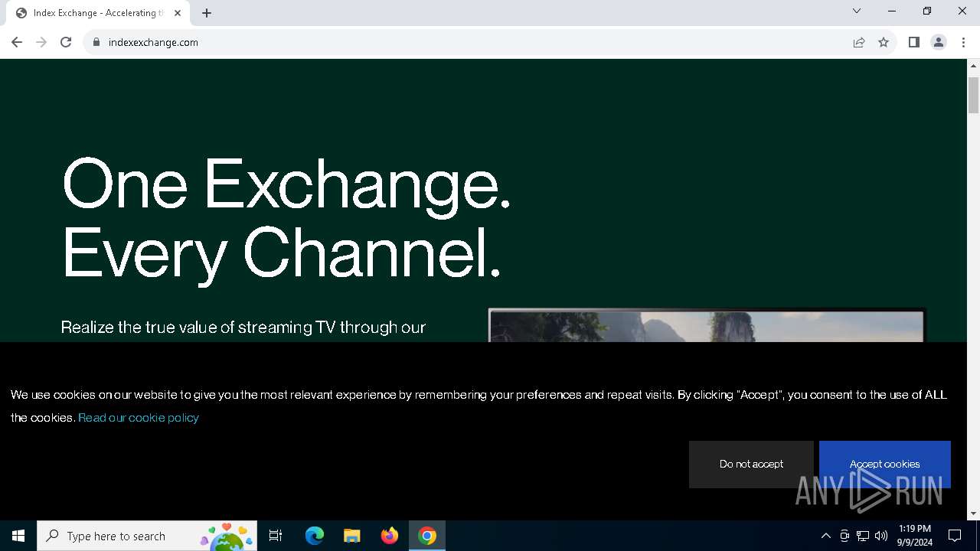Bookmark this tab with the star
Image resolution: width=980 pixels, height=551 pixels.
[x=884, y=42]
